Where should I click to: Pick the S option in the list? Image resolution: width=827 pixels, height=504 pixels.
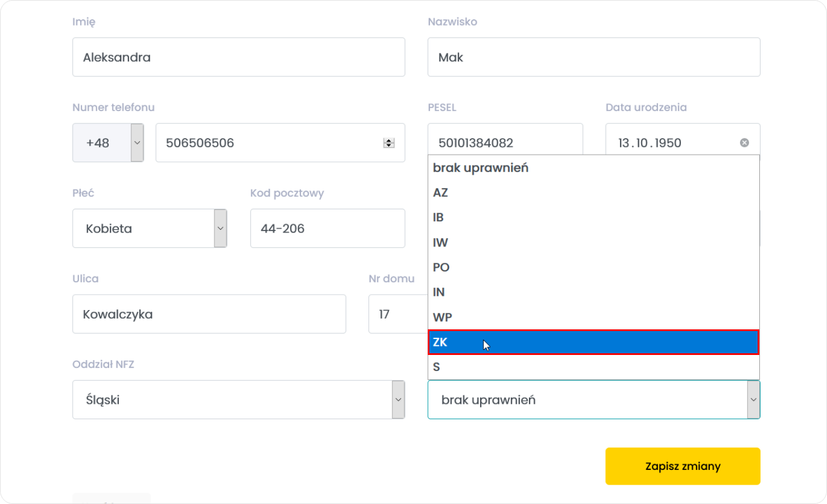click(593, 367)
